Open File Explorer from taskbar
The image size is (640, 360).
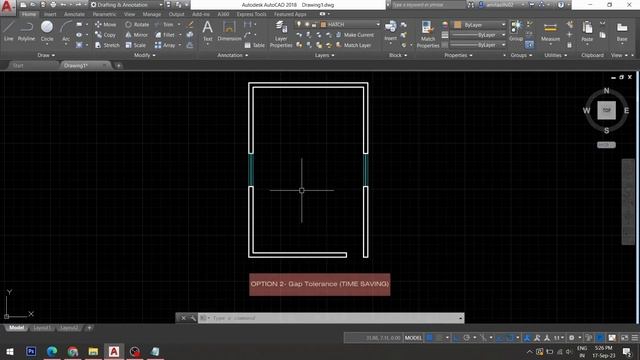point(93,351)
